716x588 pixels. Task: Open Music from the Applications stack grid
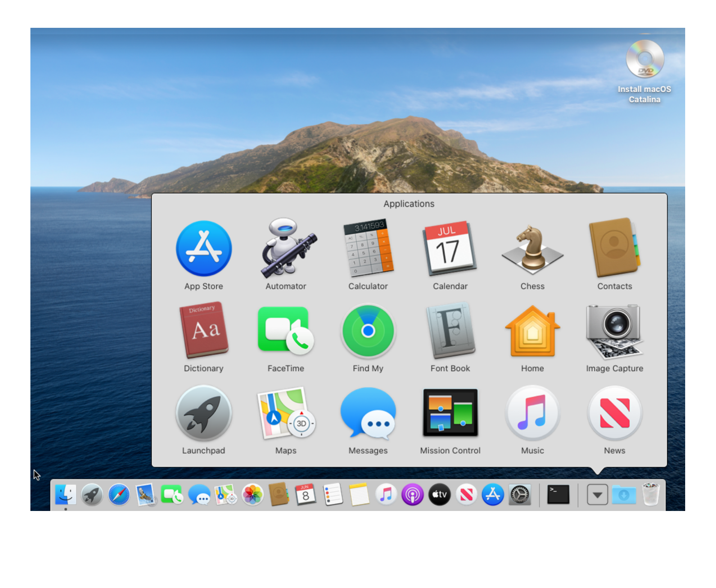[532, 413]
